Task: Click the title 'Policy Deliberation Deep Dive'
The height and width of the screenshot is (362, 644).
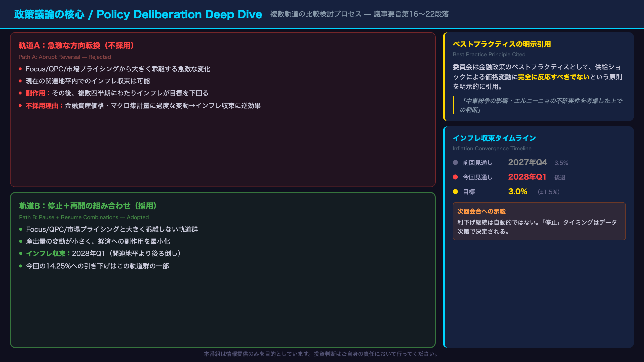Action: [179, 14]
